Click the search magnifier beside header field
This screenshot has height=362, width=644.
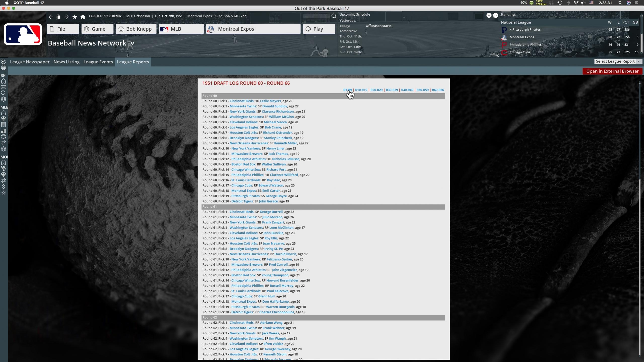click(334, 16)
